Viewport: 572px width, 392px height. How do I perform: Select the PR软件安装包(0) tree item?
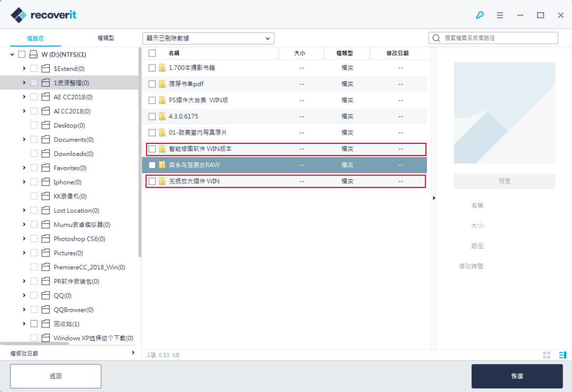[76, 281]
